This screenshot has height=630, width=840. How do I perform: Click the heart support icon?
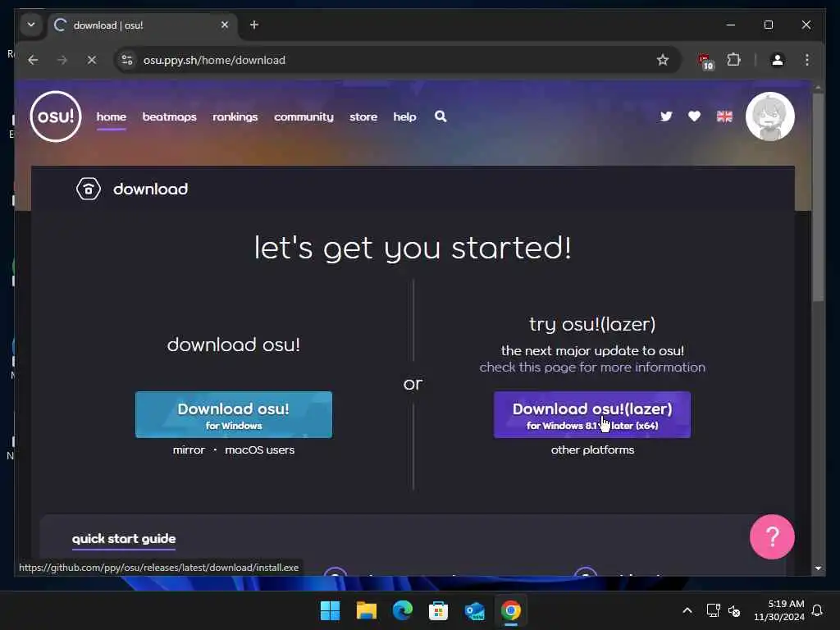(x=694, y=116)
